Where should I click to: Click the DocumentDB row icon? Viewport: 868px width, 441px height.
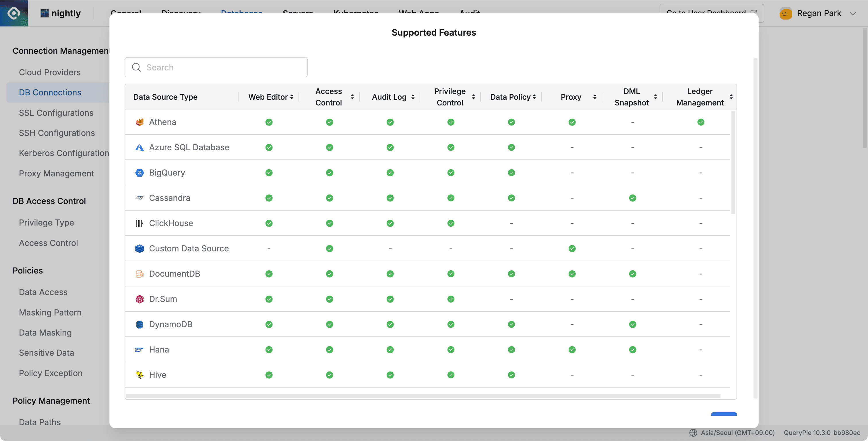139,274
